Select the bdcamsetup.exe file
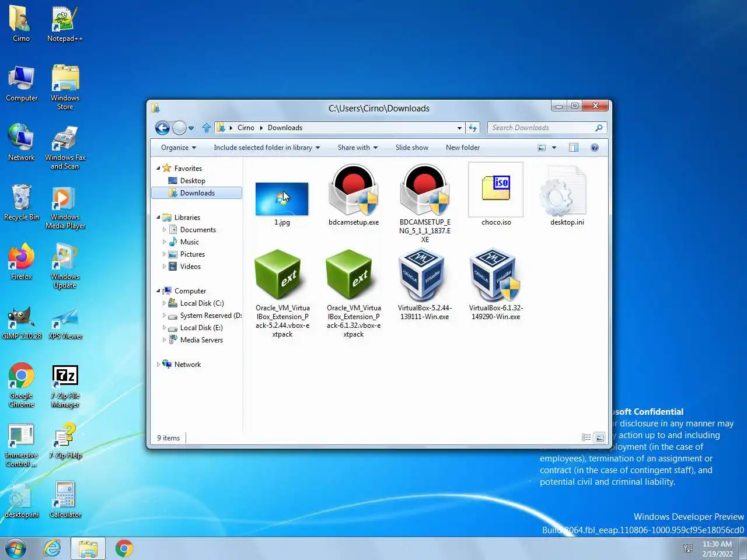 [353, 196]
